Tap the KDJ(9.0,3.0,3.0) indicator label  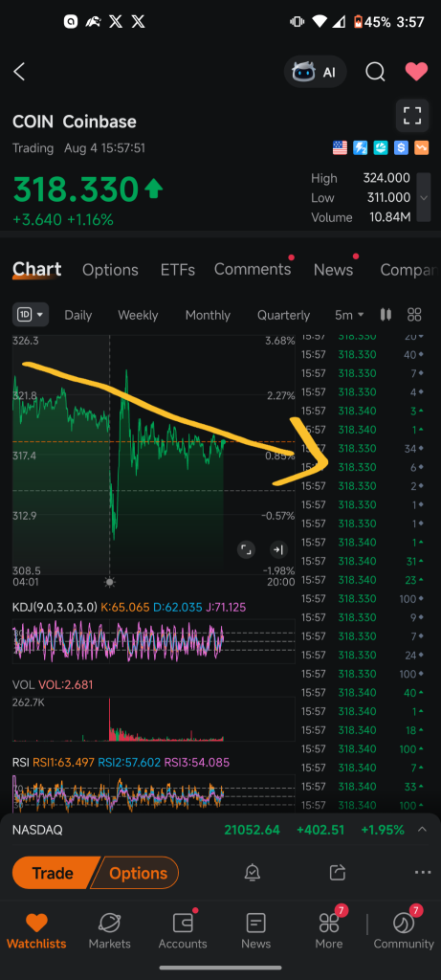point(55,606)
